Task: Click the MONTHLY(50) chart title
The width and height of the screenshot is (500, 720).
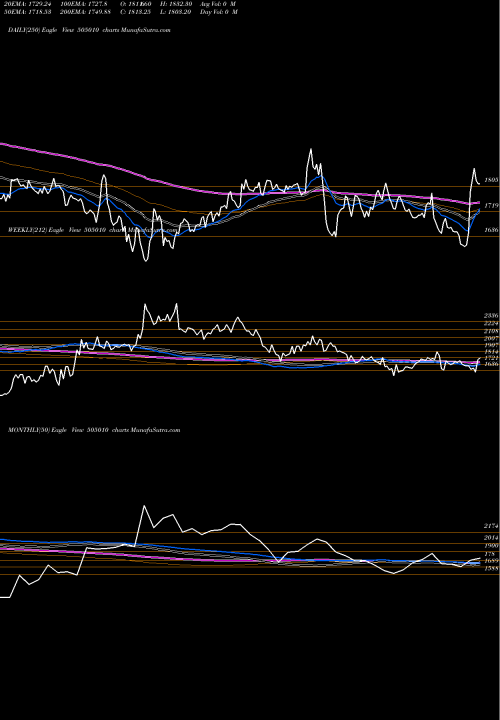Action: 94,430
